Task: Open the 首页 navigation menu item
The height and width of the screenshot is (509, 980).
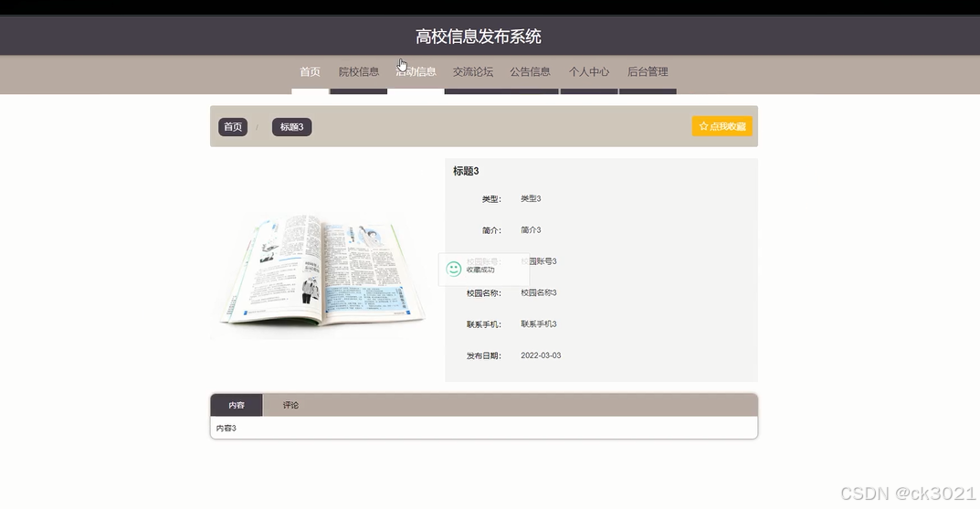Action: pyautogui.click(x=310, y=72)
